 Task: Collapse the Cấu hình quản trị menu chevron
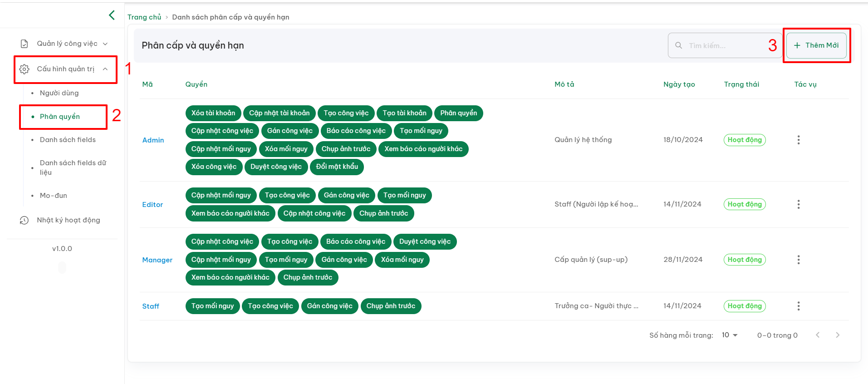[x=105, y=69]
